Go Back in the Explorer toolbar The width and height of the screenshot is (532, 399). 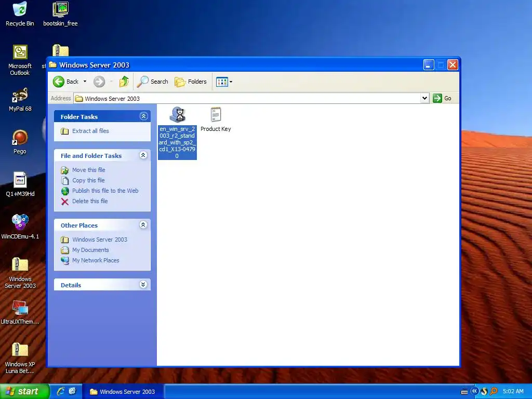(66, 82)
